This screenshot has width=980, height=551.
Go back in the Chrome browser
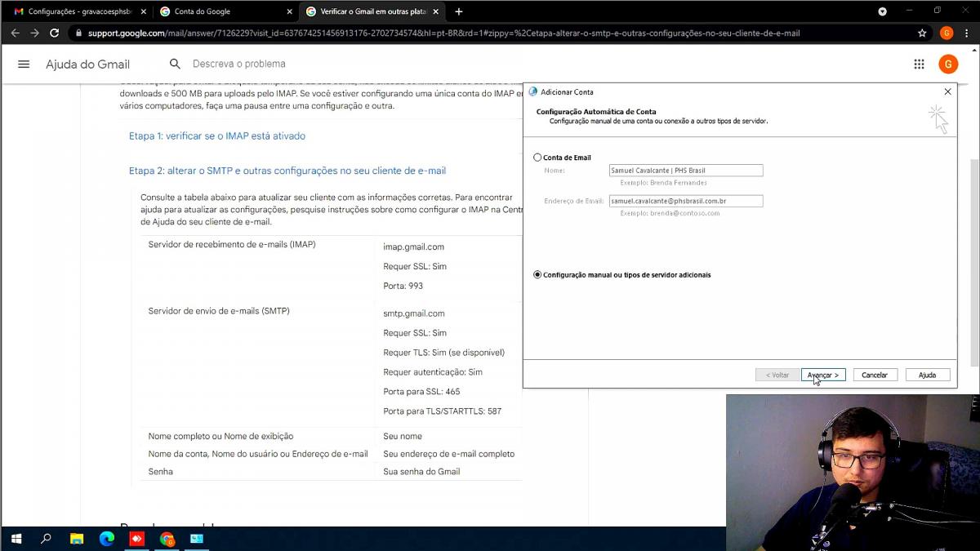tap(15, 33)
